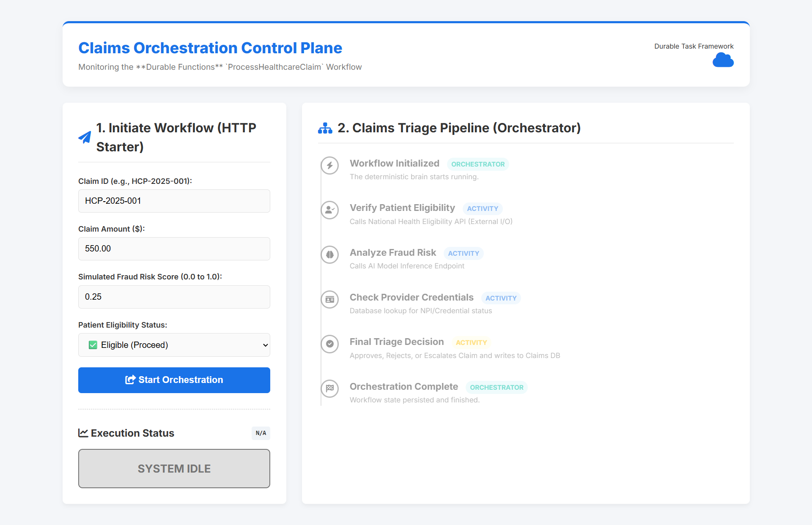Click into the Claim Amount field
This screenshot has height=525, width=812.
174,249
